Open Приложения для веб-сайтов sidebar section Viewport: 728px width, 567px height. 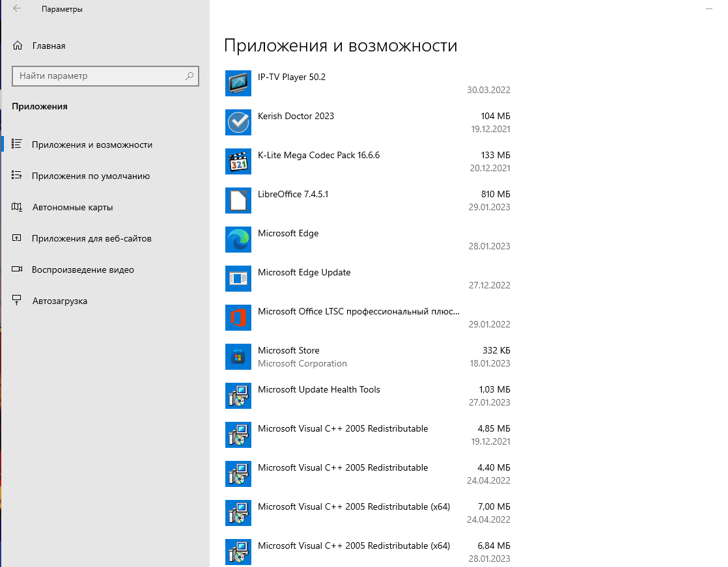(105, 238)
